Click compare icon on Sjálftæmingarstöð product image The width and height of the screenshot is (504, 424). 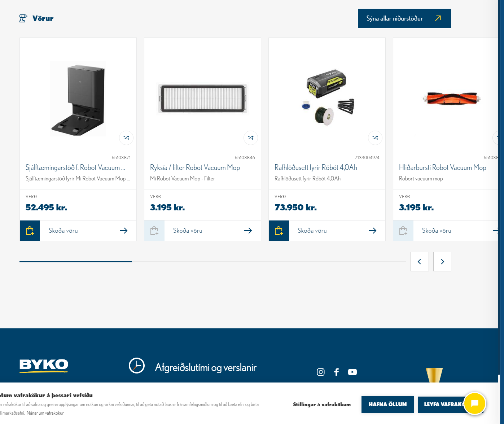tap(126, 138)
